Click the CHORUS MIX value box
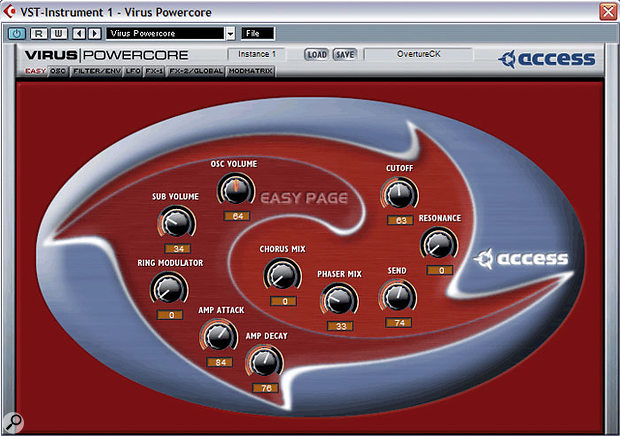The width and height of the screenshot is (620, 436). coord(284,301)
